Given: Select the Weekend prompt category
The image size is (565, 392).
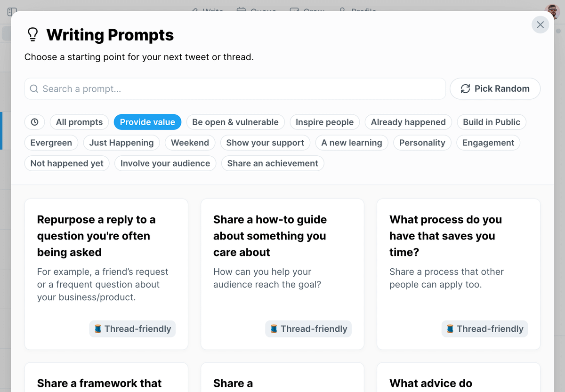Looking at the screenshot, I should pos(190,143).
